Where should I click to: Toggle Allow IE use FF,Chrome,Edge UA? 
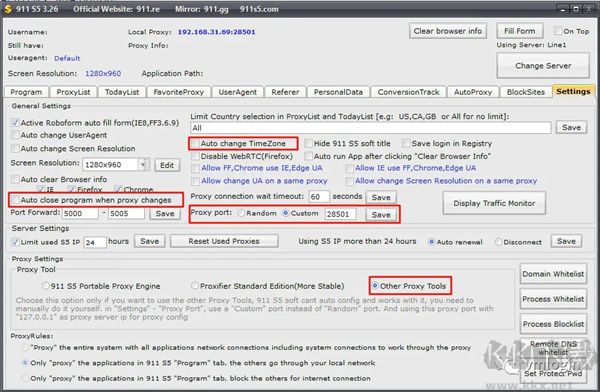(x=349, y=168)
